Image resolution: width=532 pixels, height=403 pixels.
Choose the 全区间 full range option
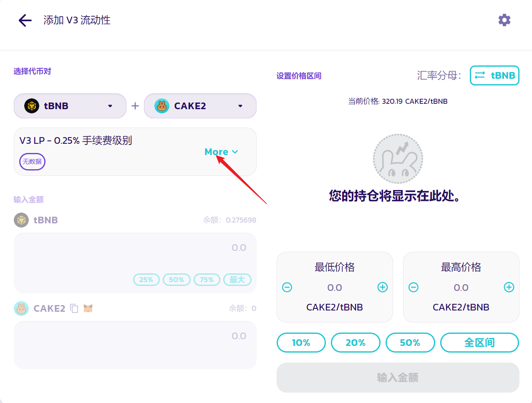[x=479, y=343]
